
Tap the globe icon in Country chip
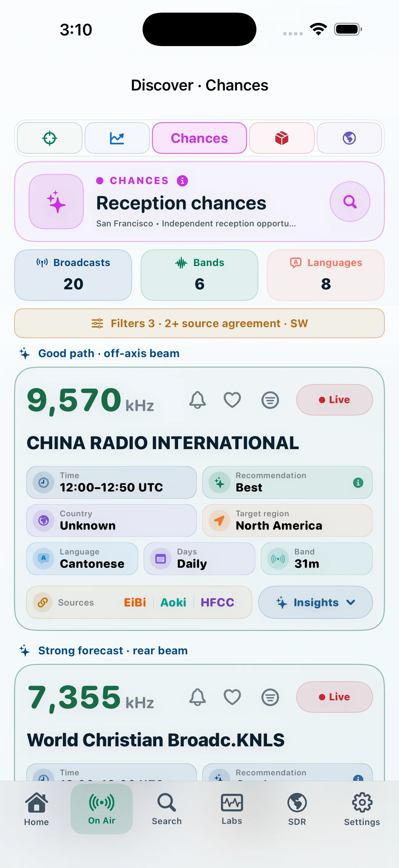point(44,521)
